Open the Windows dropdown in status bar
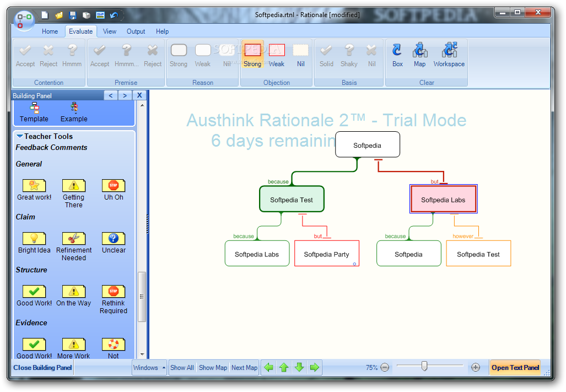566x392 pixels. click(149, 367)
